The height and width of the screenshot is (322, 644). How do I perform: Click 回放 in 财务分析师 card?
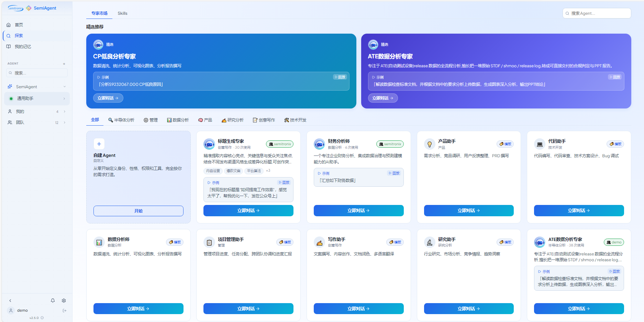[394, 173]
